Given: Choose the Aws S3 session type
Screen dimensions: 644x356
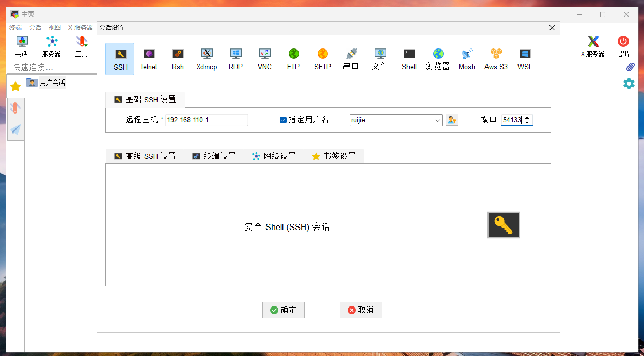Looking at the screenshot, I should click(496, 59).
